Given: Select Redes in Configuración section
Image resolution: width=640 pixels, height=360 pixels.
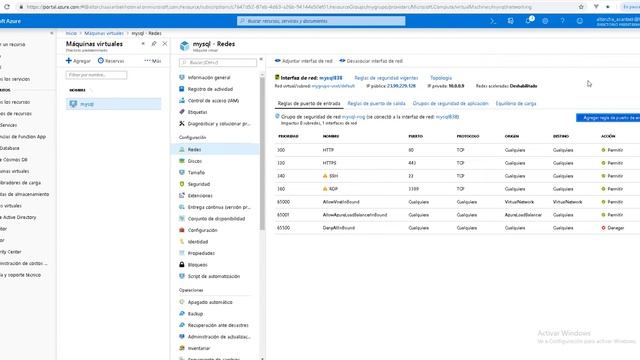Looking at the screenshot, I should 215,150.
